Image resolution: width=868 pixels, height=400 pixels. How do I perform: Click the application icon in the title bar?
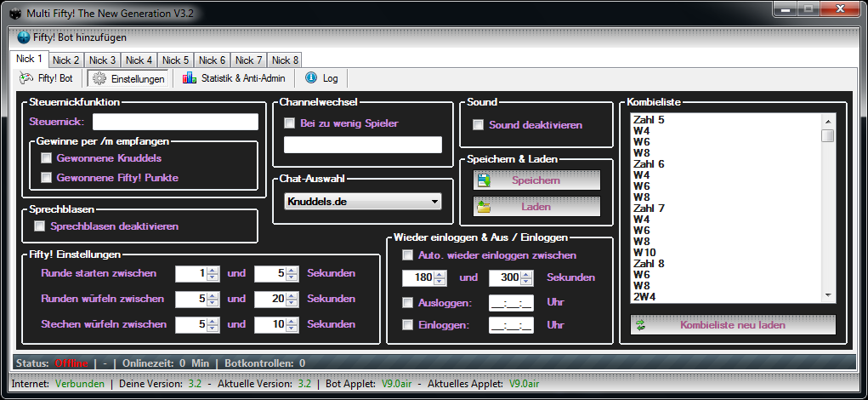pos(17,14)
